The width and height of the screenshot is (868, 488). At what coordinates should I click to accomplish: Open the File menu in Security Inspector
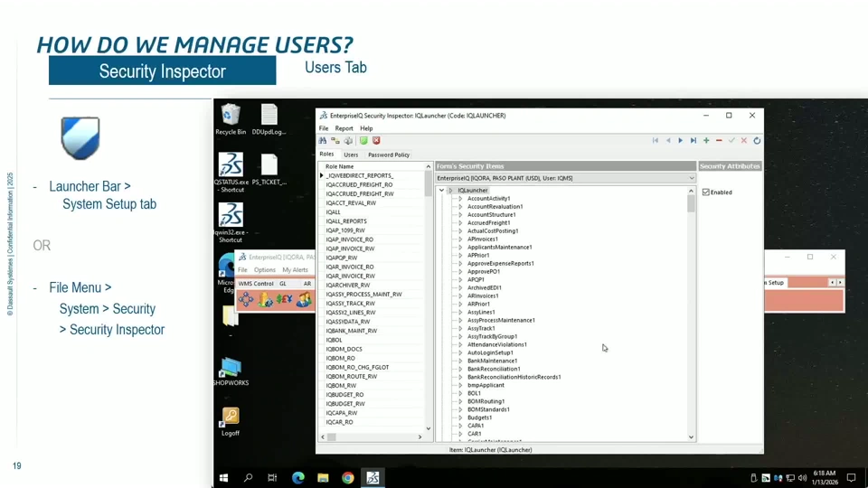tap(324, 128)
